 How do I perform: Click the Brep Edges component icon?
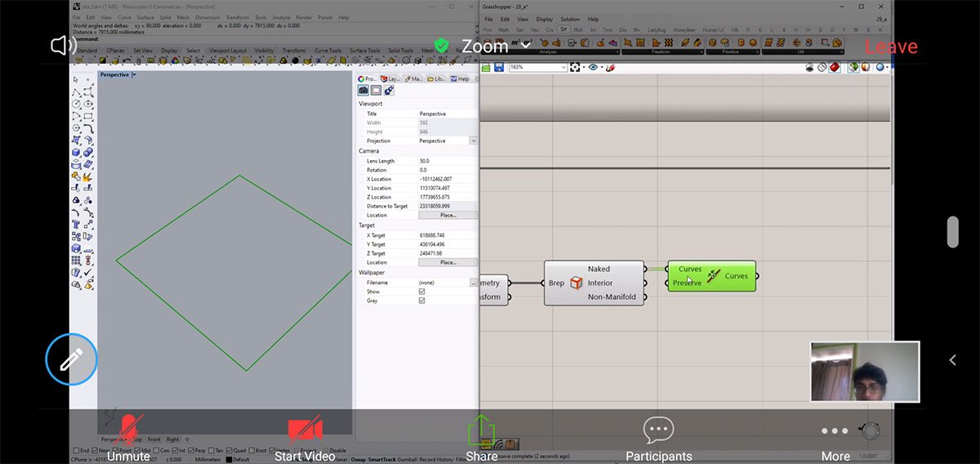click(x=576, y=283)
